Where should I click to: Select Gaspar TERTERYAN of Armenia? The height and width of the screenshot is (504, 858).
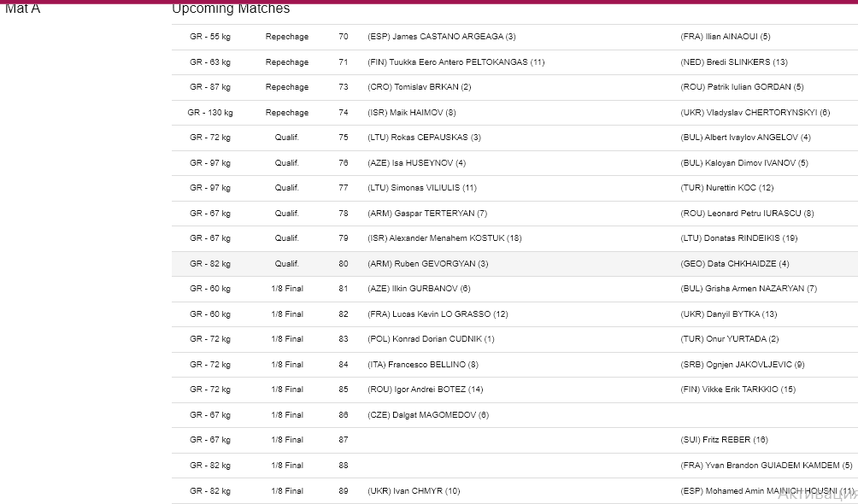(x=426, y=214)
